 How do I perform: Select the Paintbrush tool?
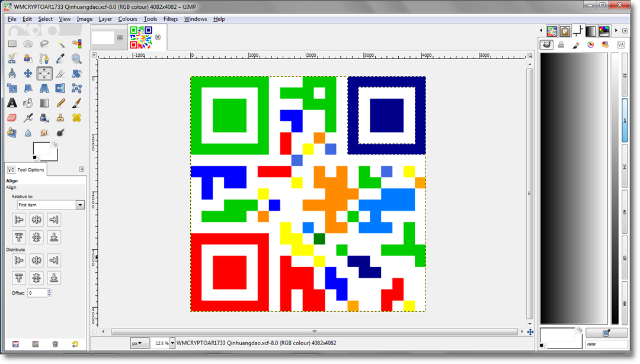coord(76,103)
